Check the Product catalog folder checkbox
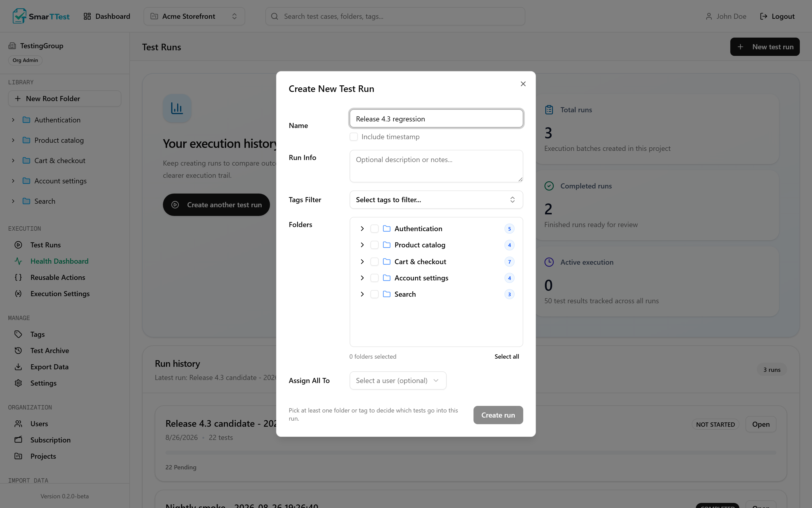The width and height of the screenshot is (812, 508). [375, 245]
